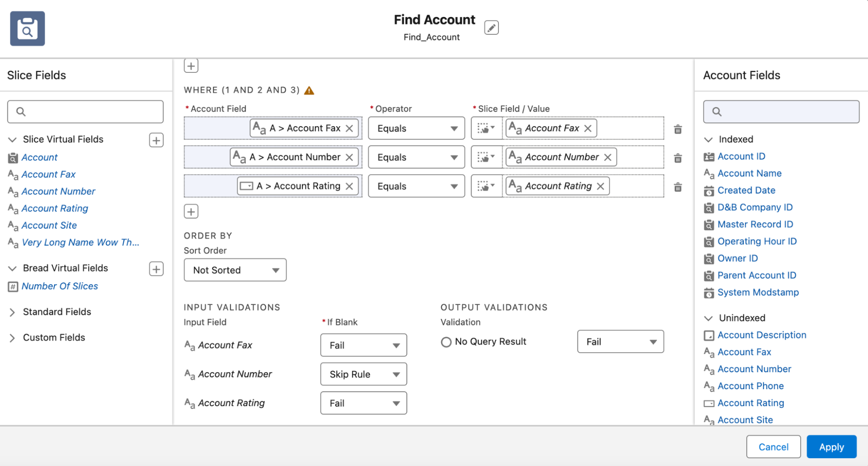This screenshot has height=466, width=868.
Task: Remove Account Fax chip from Account Field
Action: coord(350,128)
